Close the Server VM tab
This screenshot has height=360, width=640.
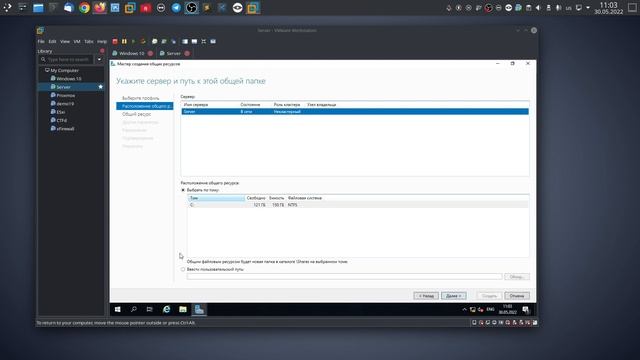pyautogui.click(x=187, y=53)
